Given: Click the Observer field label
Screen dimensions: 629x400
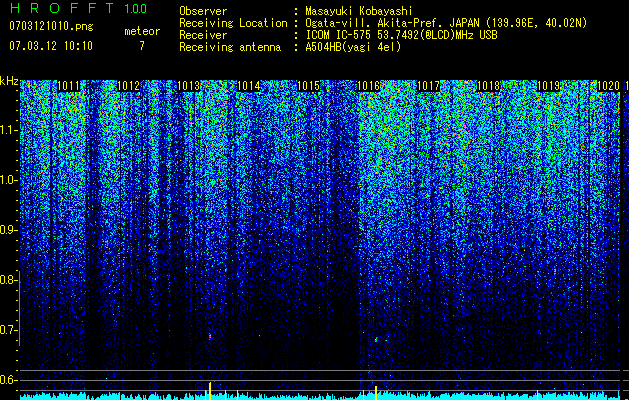Looking at the screenshot, I should tap(203, 11).
